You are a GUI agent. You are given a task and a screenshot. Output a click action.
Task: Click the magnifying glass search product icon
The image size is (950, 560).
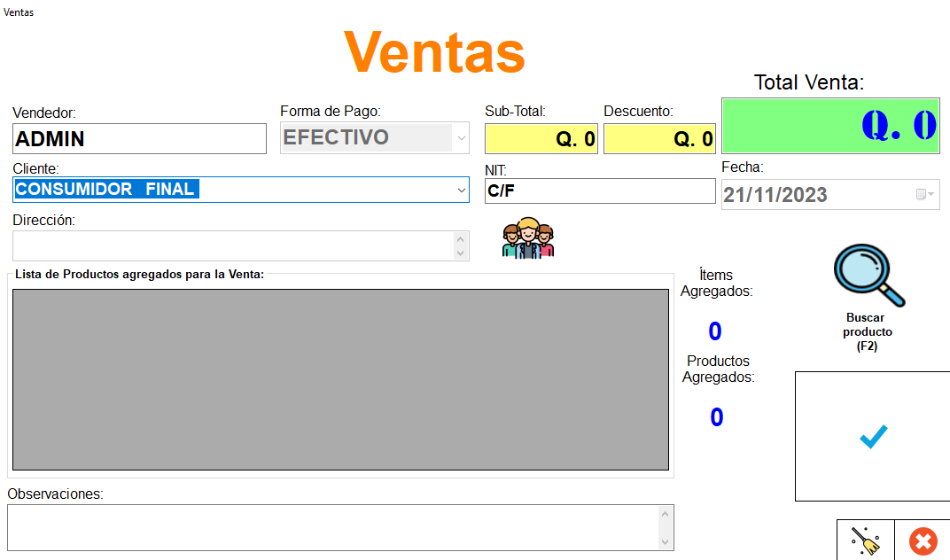(x=868, y=275)
